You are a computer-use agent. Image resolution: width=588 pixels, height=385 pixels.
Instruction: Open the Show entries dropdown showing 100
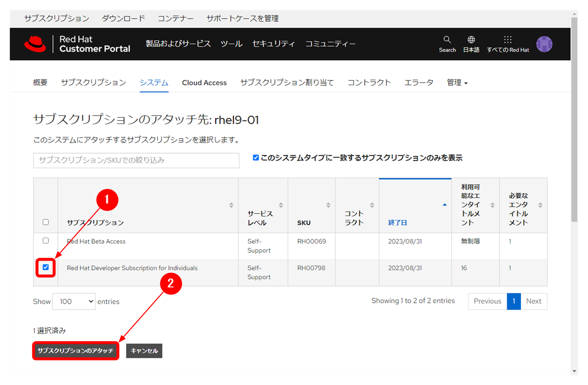73,301
